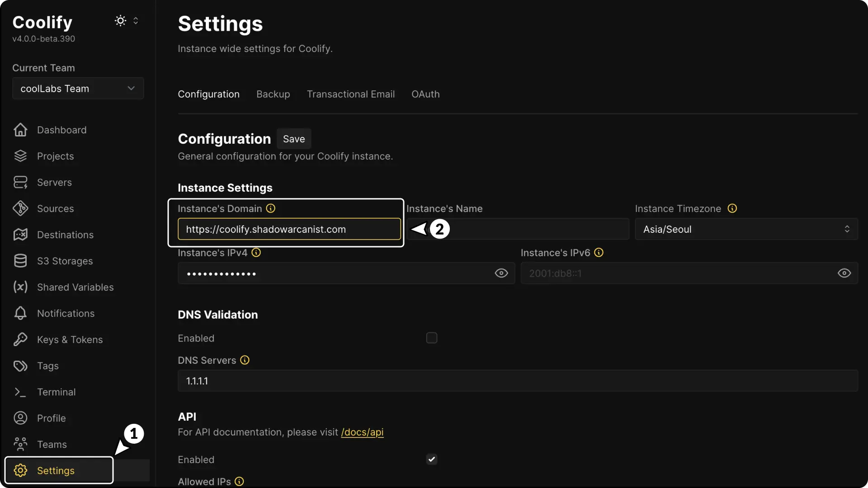This screenshot has height=488, width=868.
Task: Open Servers via its sidebar icon
Action: (x=20, y=183)
